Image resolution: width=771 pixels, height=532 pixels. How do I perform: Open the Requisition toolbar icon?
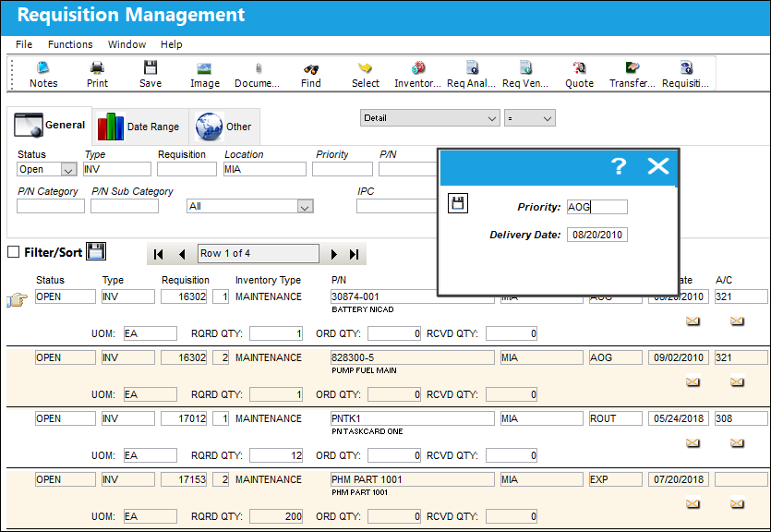685,74
